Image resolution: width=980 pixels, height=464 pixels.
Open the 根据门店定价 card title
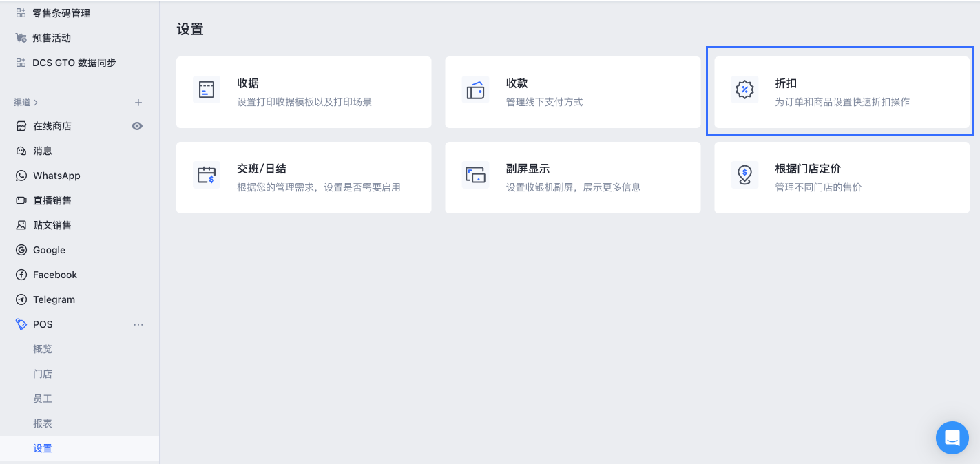pos(808,169)
